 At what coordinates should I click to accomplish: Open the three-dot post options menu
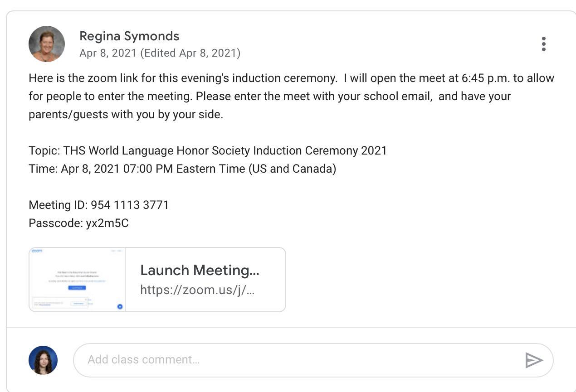click(x=543, y=44)
